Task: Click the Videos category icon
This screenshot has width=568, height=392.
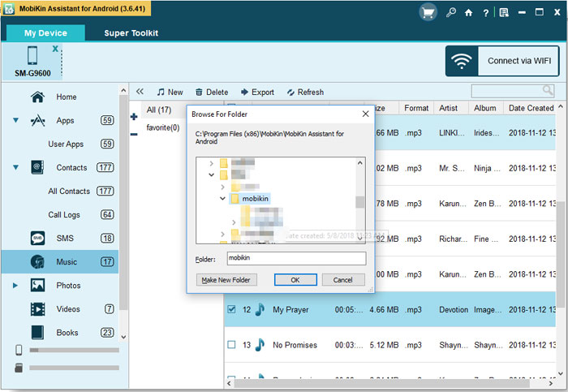Action: pos(37,309)
